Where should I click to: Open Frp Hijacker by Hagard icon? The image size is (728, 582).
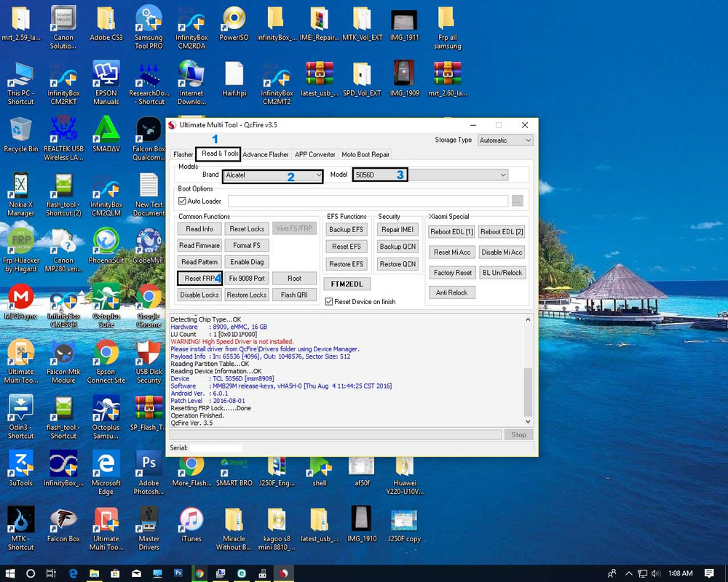point(20,250)
